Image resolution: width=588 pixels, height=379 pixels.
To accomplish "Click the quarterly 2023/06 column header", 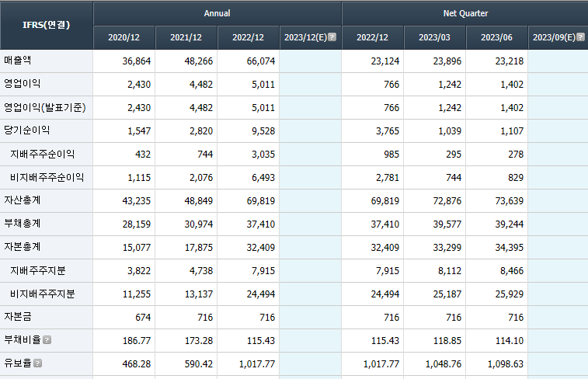I will [x=496, y=37].
